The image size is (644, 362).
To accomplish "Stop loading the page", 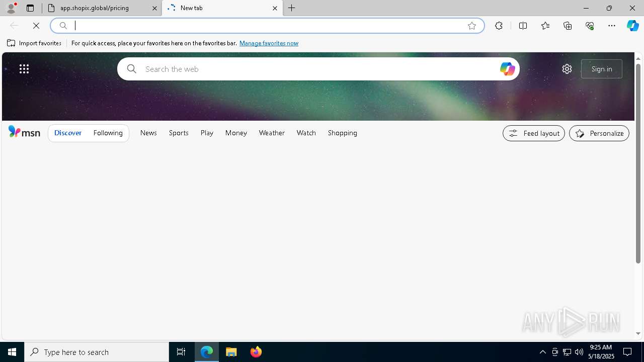I will pos(36,26).
